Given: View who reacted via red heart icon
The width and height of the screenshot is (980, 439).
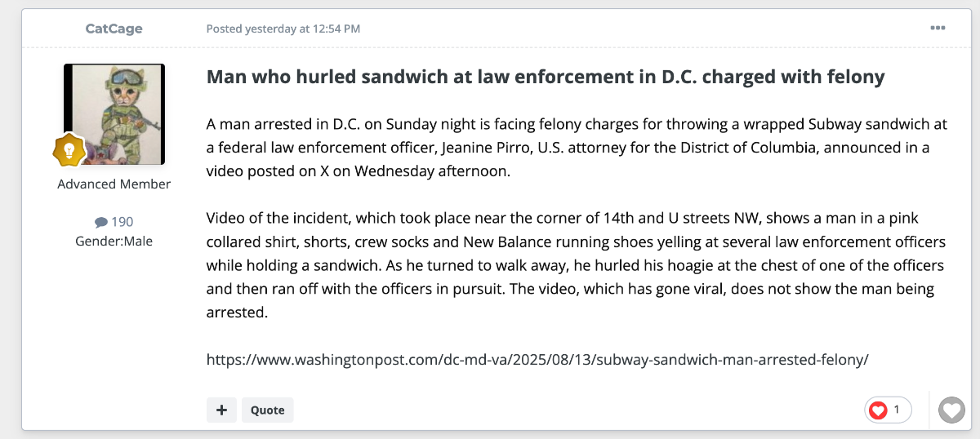Looking at the screenshot, I should coord(878,410).
